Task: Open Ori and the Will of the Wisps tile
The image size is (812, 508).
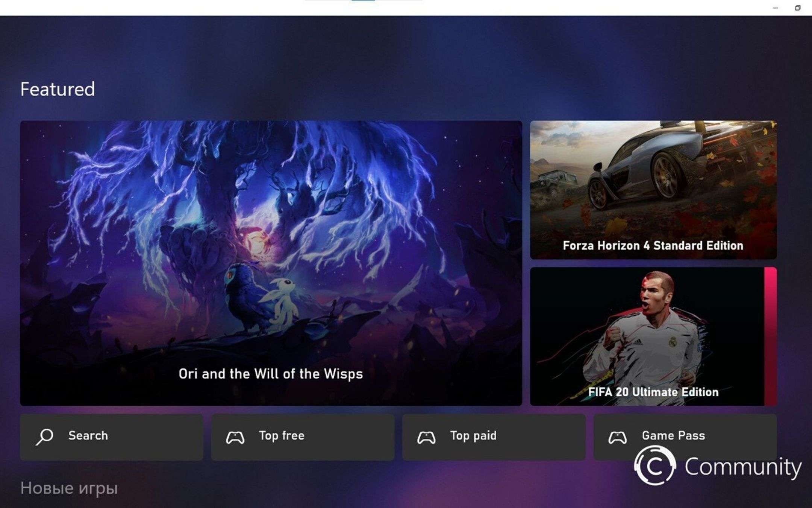Action: click(271, 263)
